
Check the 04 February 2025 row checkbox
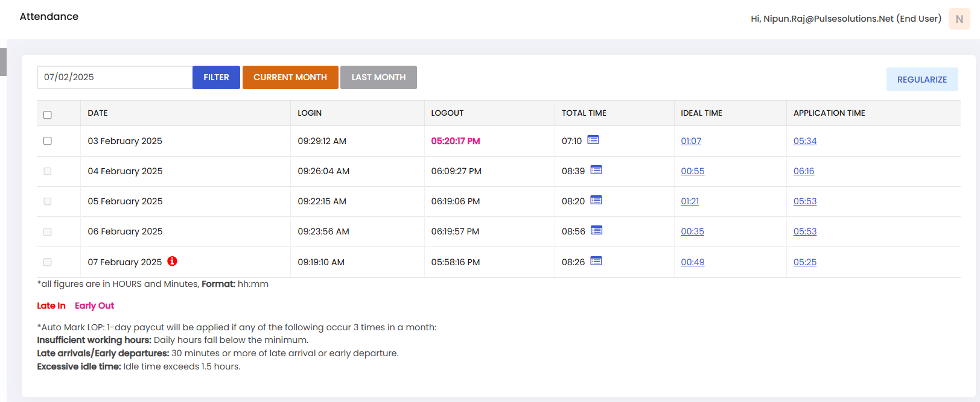[x=48, y=171]
